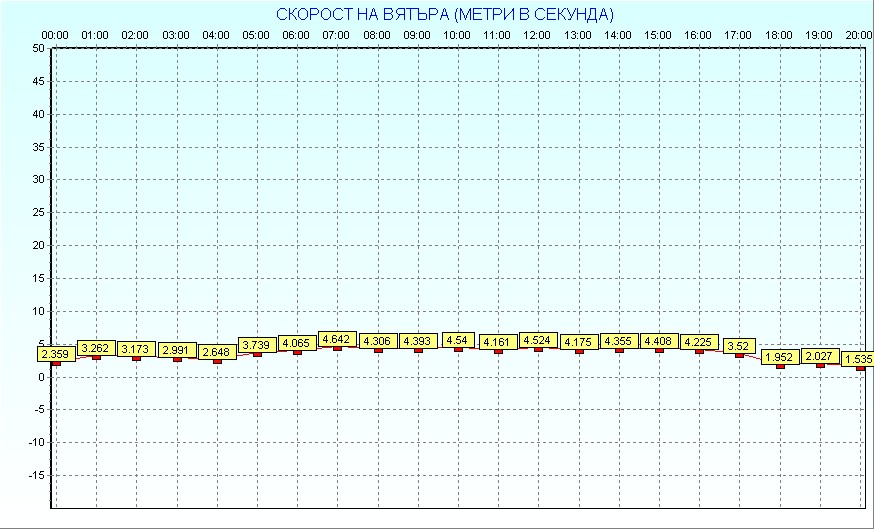The image size is (874, 529).
Task: Select the 1.535 data label
Action: pos(859,359)
